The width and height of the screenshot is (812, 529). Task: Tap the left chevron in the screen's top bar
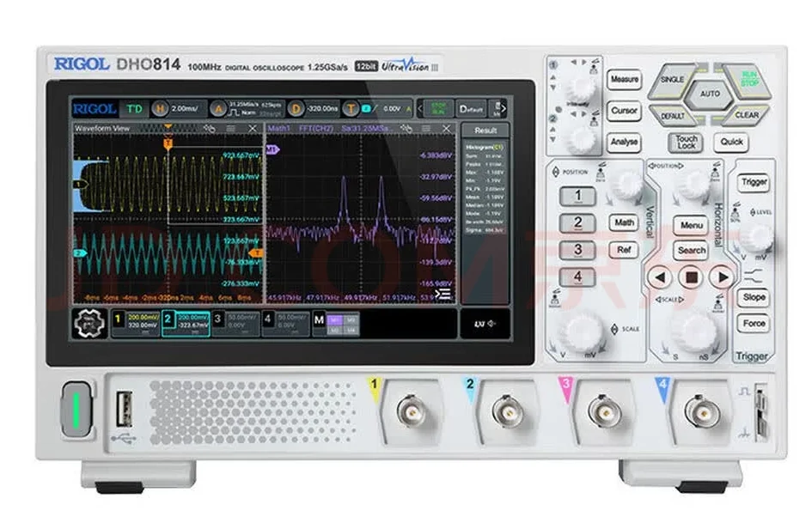[420, 109]
